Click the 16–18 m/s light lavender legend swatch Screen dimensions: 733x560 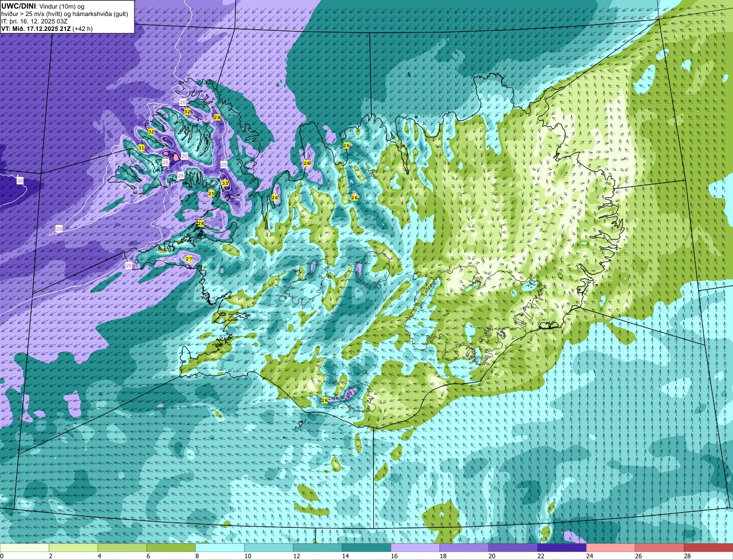click(x=415, y=548)
